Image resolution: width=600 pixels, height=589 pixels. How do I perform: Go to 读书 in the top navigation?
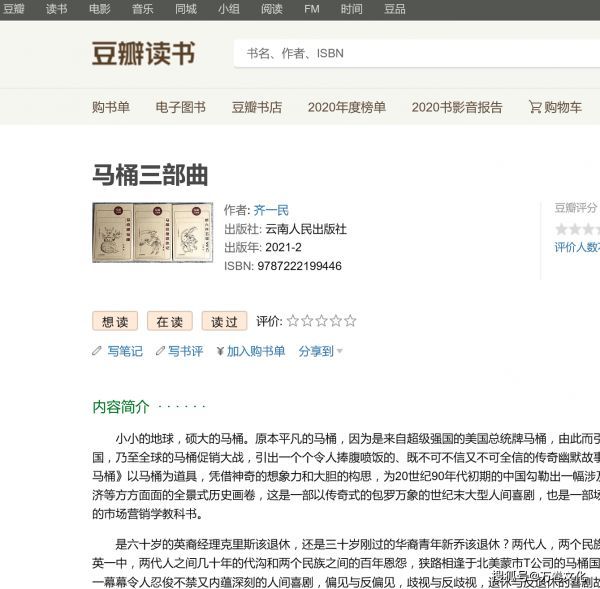click(57, 8)
